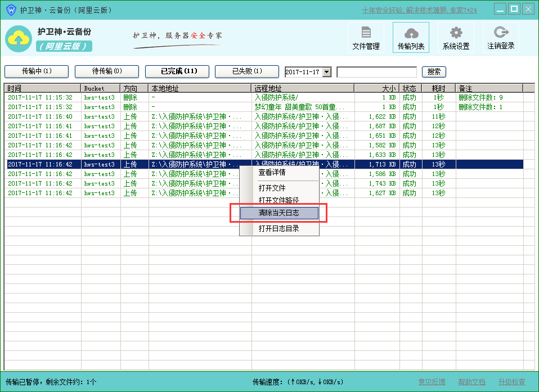Choose 打开文件路径 from context menu
This screenshot has width=539, height=392.
(x=279, y=200)
